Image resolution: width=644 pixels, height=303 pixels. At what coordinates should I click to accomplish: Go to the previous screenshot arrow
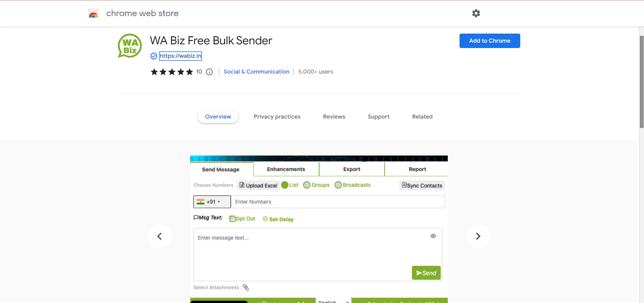tap(159, 236)
